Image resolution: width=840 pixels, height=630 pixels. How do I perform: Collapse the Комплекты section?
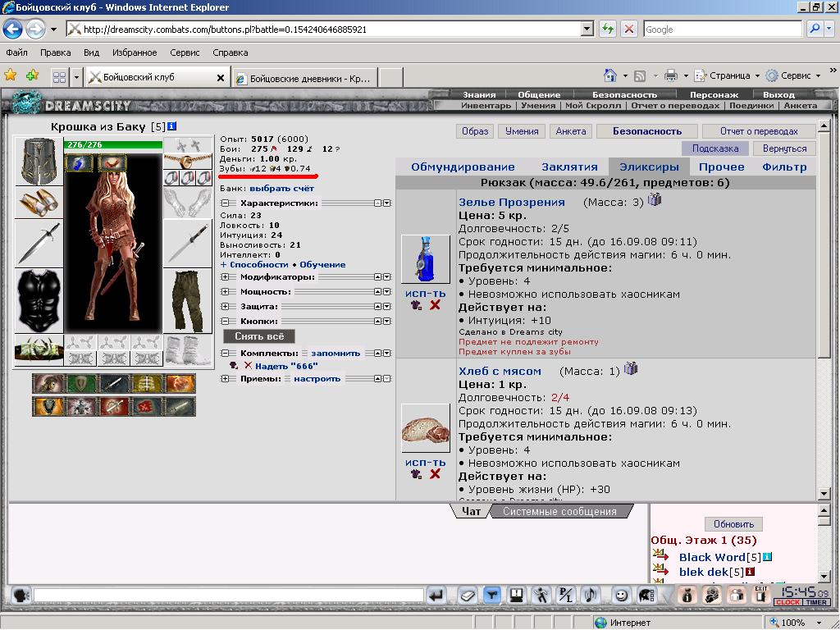[225, 353]
